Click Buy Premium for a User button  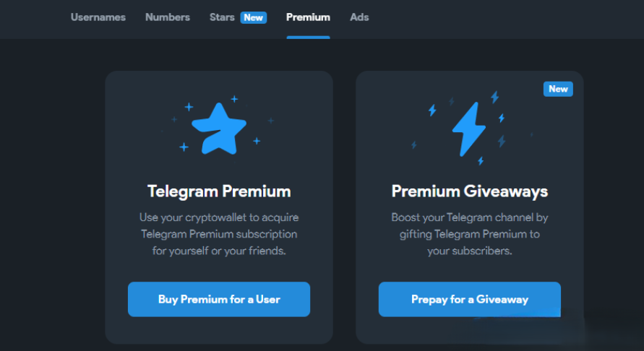219,299
